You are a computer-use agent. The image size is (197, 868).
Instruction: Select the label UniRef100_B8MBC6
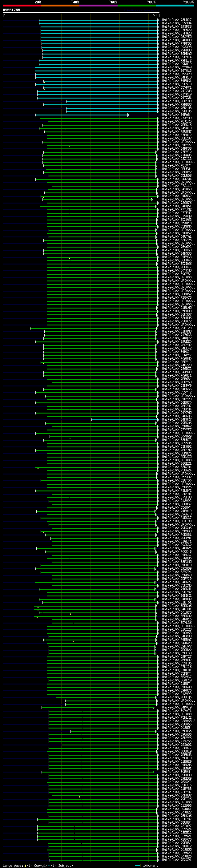point(177,454)
